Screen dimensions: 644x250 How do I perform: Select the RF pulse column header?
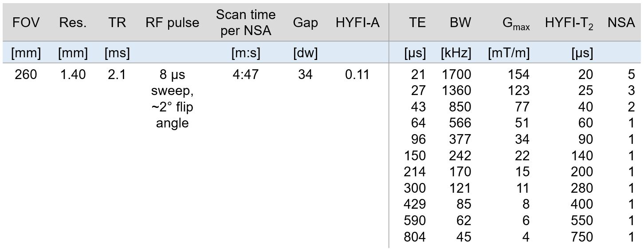pyautogui.click(x=172, y=23)
